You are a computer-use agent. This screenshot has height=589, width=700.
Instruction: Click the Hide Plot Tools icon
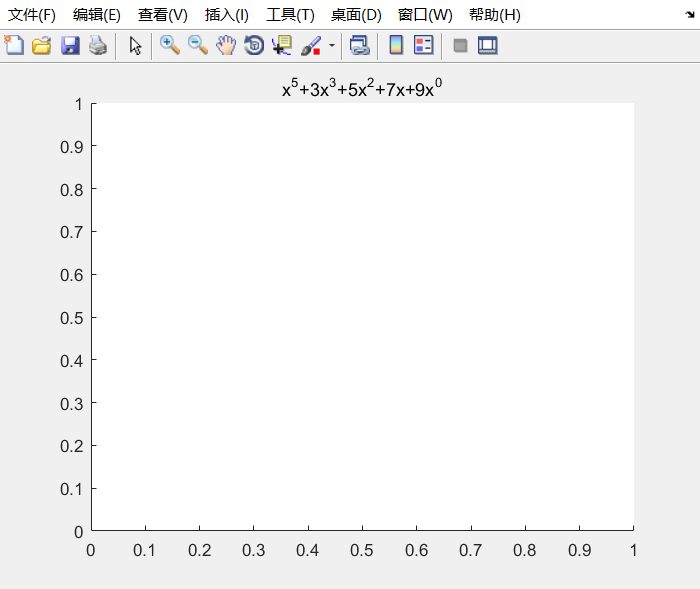(460, 46)
